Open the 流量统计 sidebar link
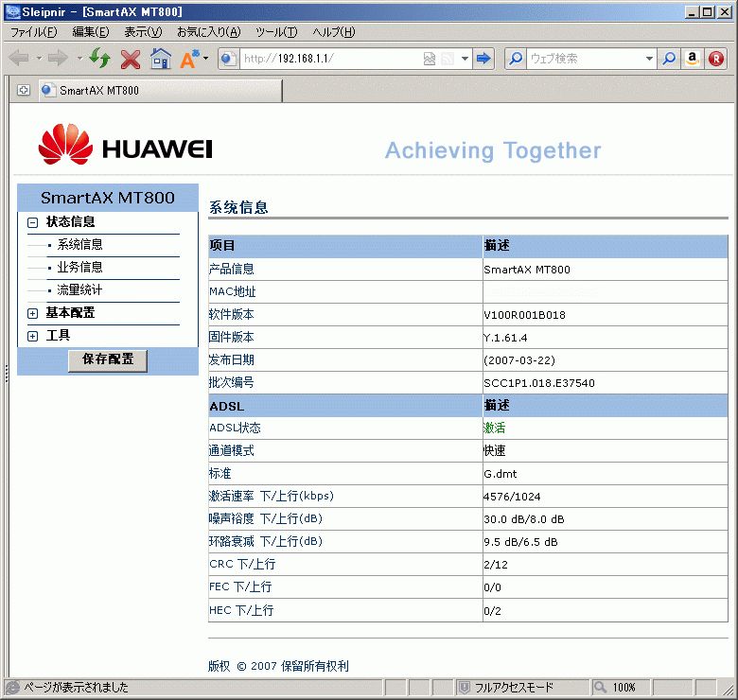The image size is (738, 700). [x=79, y=290]
